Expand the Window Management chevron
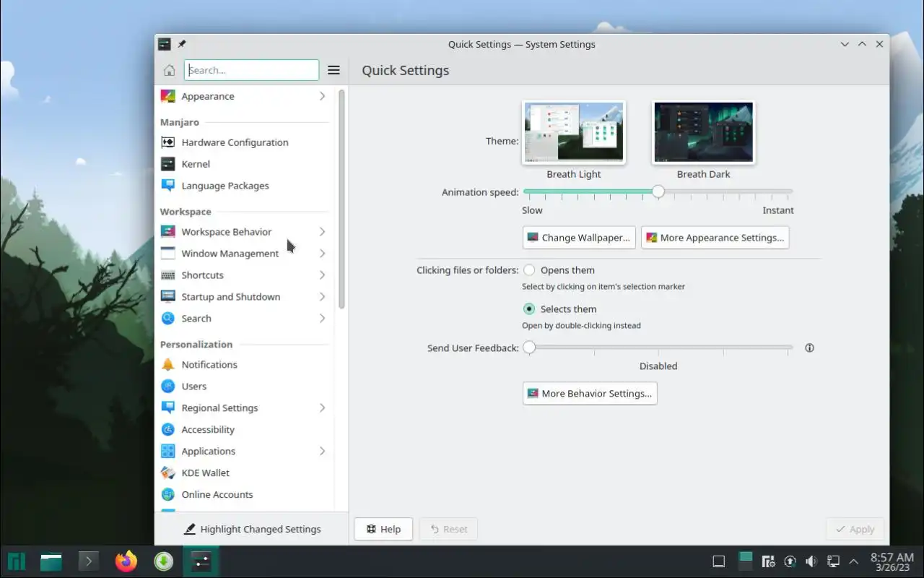The image size is (924, 578). pos(322,254)
